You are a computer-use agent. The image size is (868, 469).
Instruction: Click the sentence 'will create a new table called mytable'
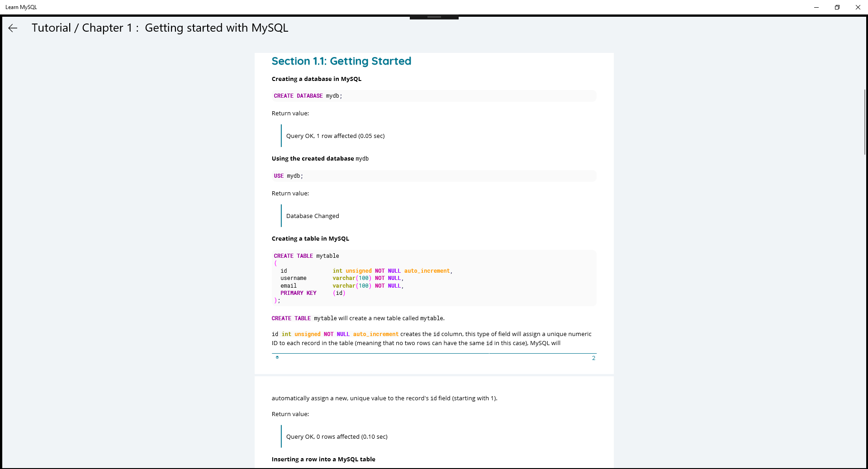click(x=391, y=318)
